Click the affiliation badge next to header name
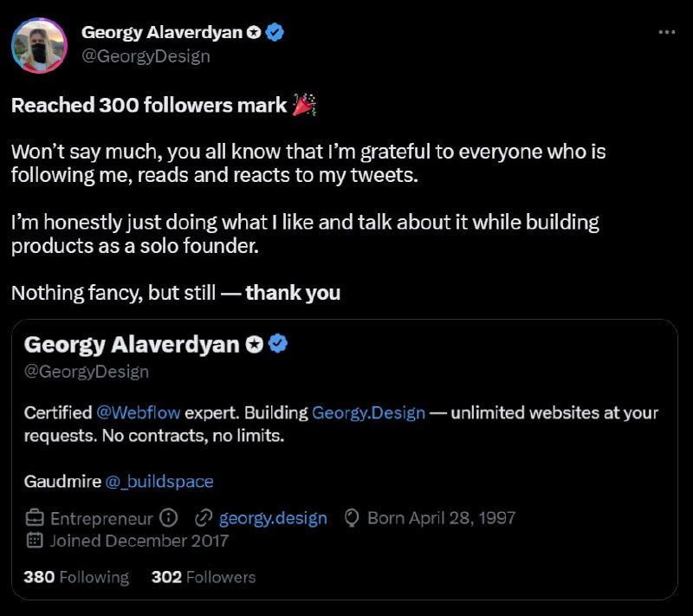 point(254,33)
